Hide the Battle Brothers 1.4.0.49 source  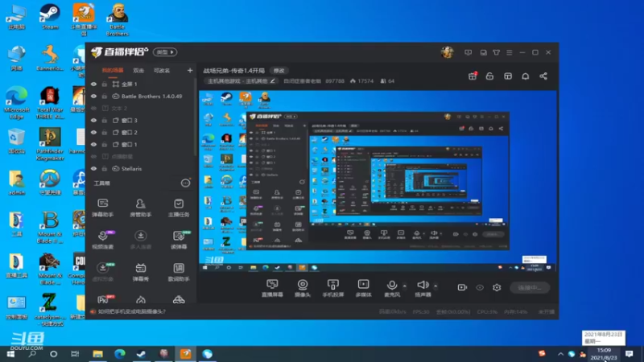point(93,96)
